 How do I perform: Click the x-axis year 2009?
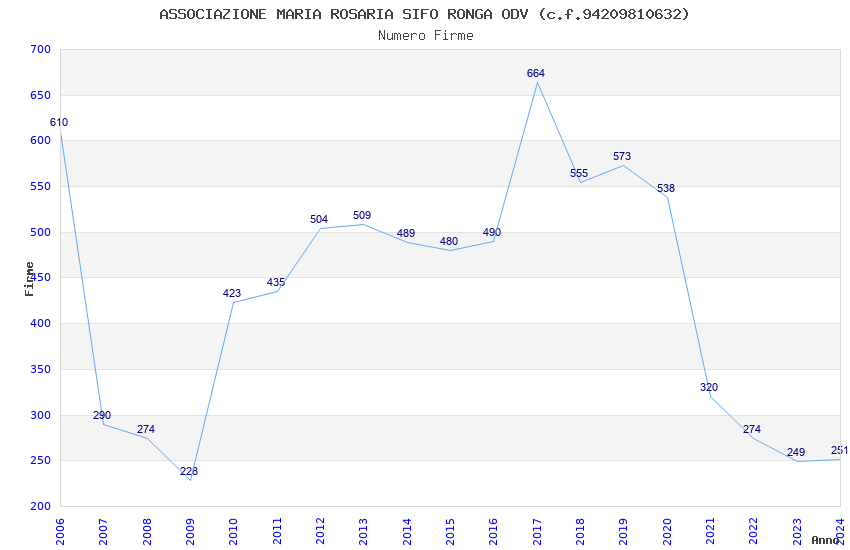[190, 531]
